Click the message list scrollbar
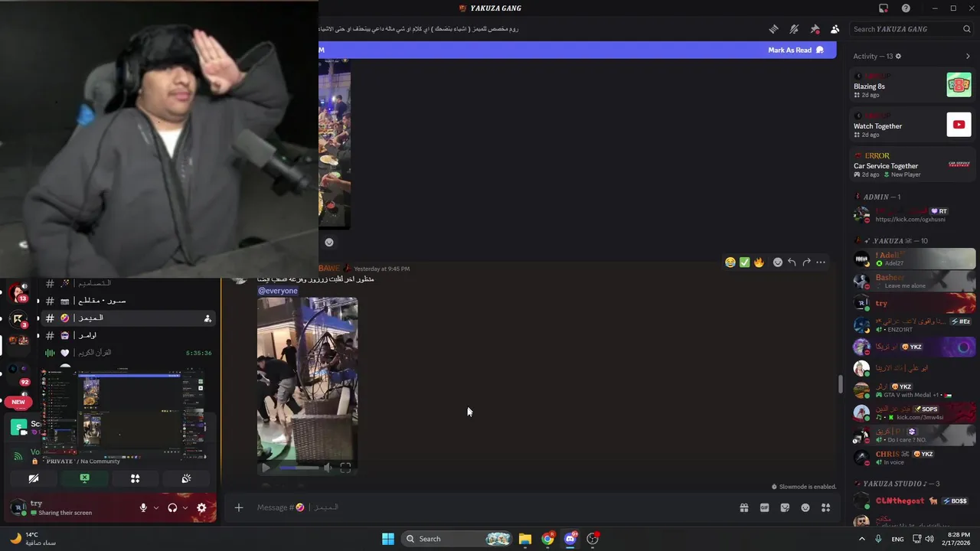The width and height of the screenshot is (980, 551). (840, 384)
